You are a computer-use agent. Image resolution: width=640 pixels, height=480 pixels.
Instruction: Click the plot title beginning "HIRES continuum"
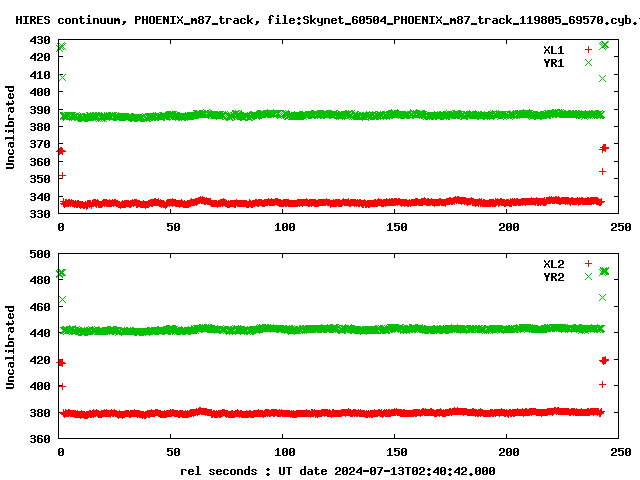[x=327, y=20]
